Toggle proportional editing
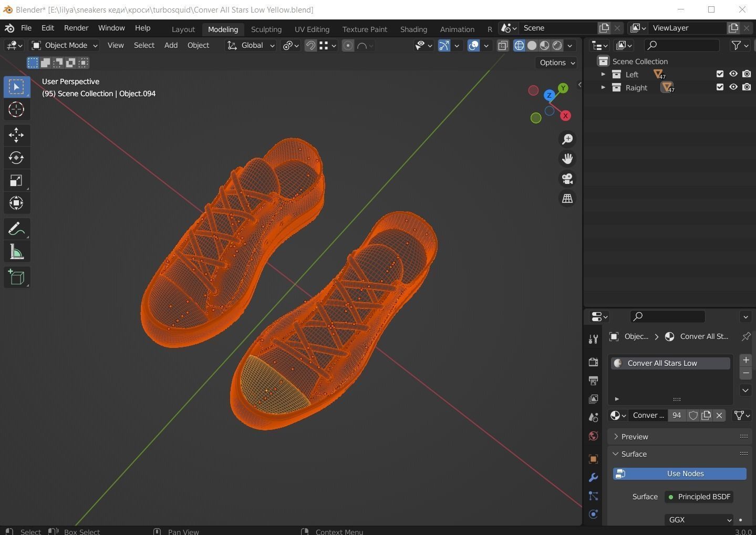 (x=348, y=46)
